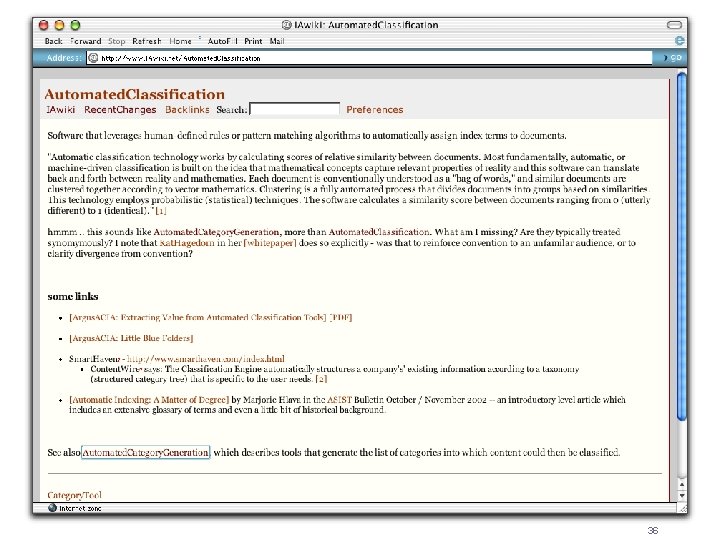The image size is (720, 540).
Task: Click the red close window button
Action: tap(44, 25)
